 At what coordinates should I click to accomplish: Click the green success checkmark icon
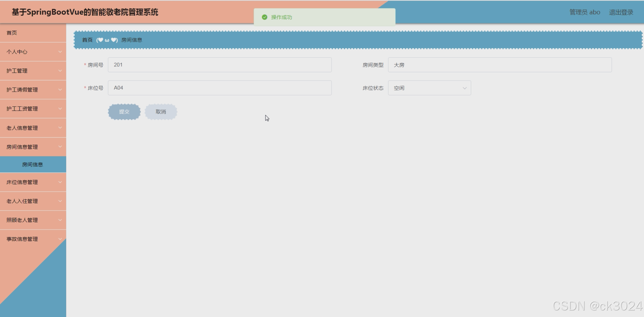click(265, 17)
